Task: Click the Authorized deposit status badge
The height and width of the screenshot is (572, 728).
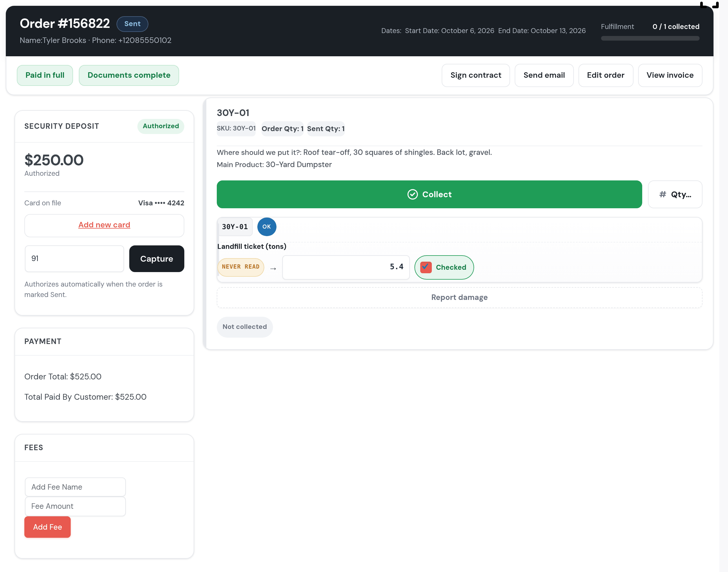Action: [161, 126]
